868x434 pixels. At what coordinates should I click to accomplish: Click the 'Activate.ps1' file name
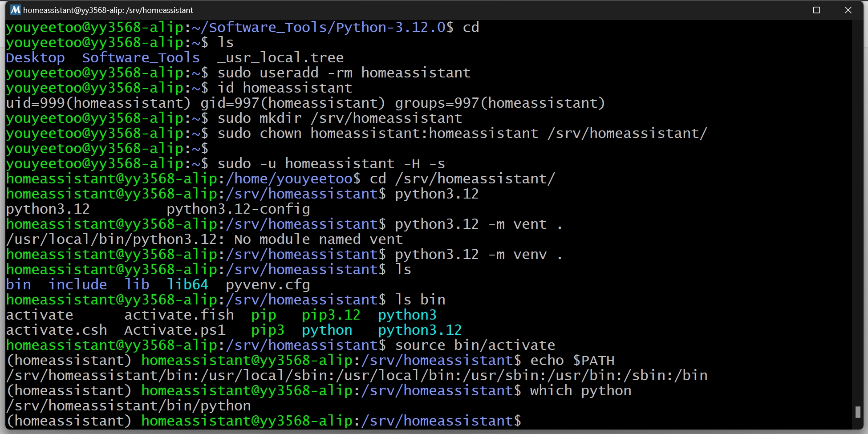click(x=174, y=330)
